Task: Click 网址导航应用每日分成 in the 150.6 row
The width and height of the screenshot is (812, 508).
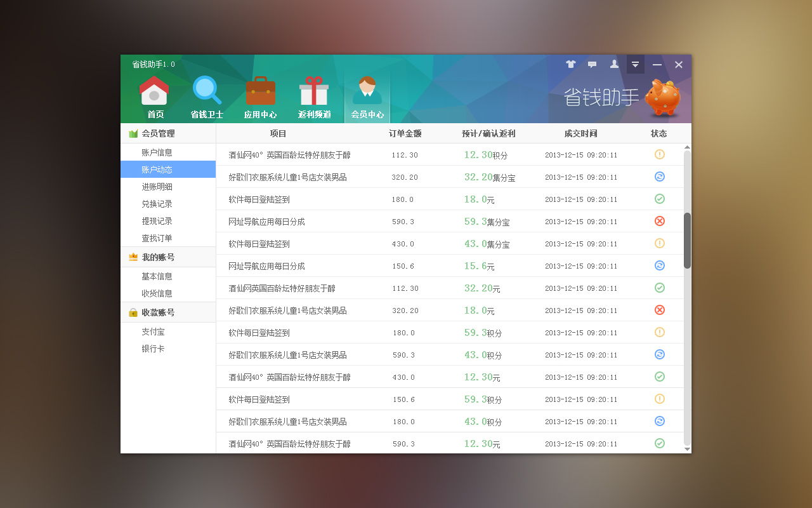Action: click(266, 266)
